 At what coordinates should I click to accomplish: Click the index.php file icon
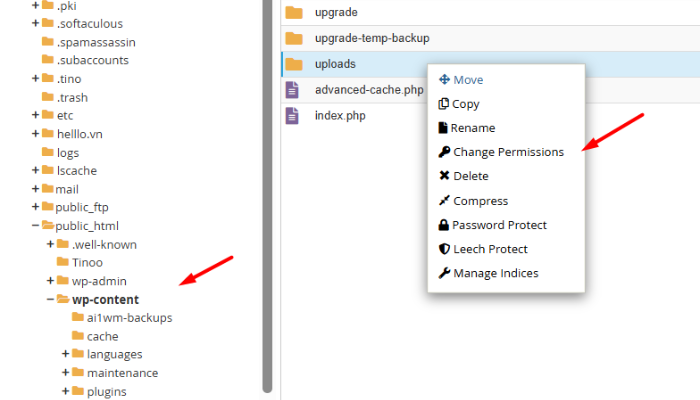pyautogui.click(x=293, y=116)
